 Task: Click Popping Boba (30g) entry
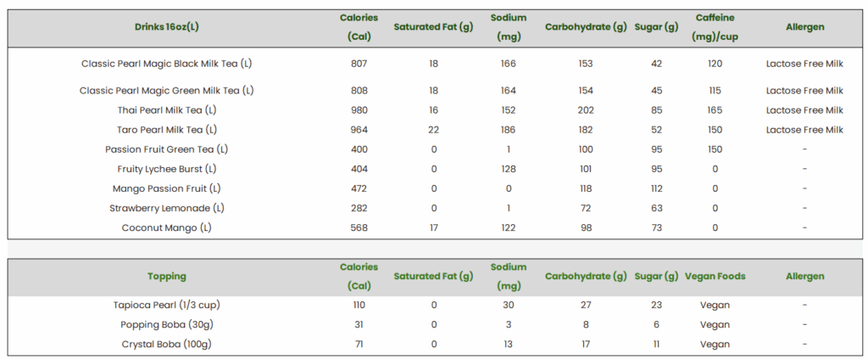167,325
